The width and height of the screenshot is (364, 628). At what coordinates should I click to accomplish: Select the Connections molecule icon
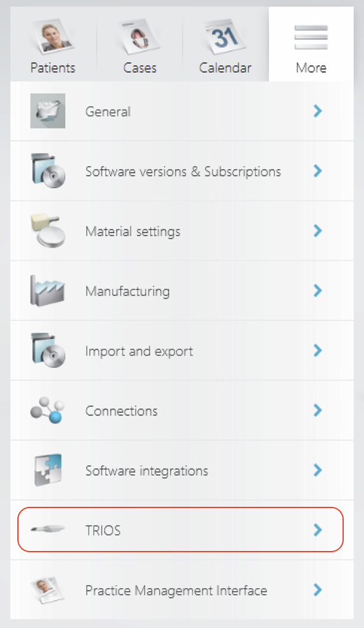click(x=48, y=411)
